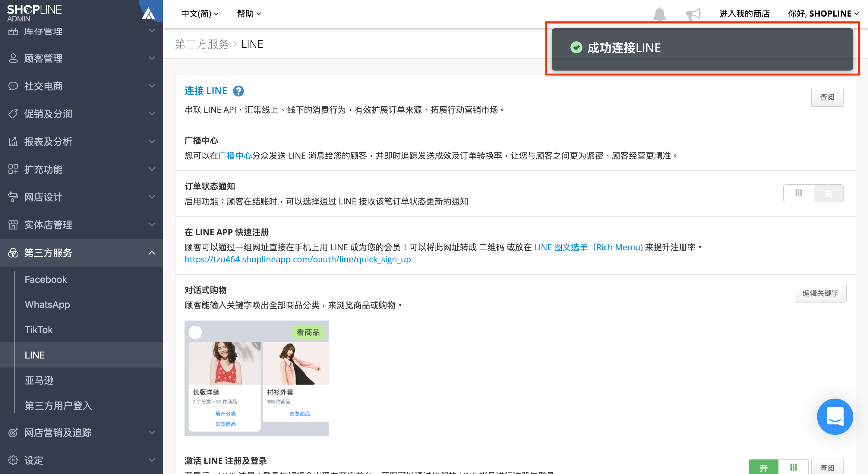Click the 第三方服务 circles icon
Image resolution: width=868 pixels, height=474 pixels.
(x=13, y=253)
